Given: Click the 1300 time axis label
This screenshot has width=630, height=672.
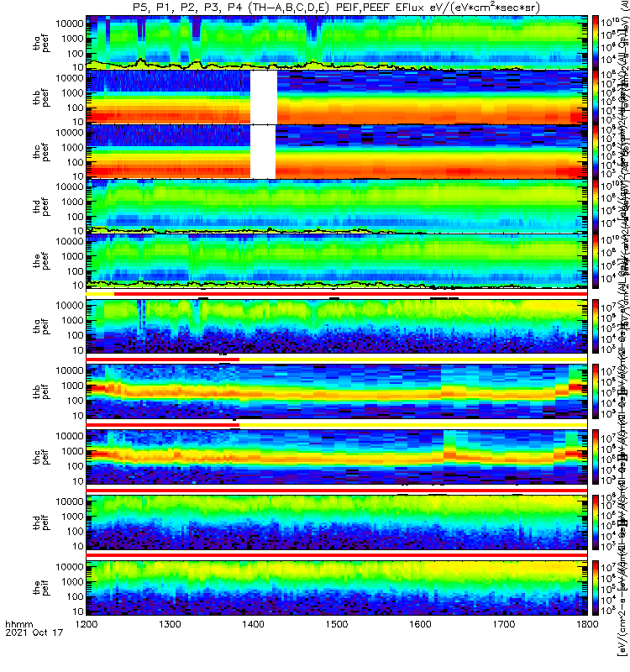Looking at the screenshot, I should coord(170,624).
